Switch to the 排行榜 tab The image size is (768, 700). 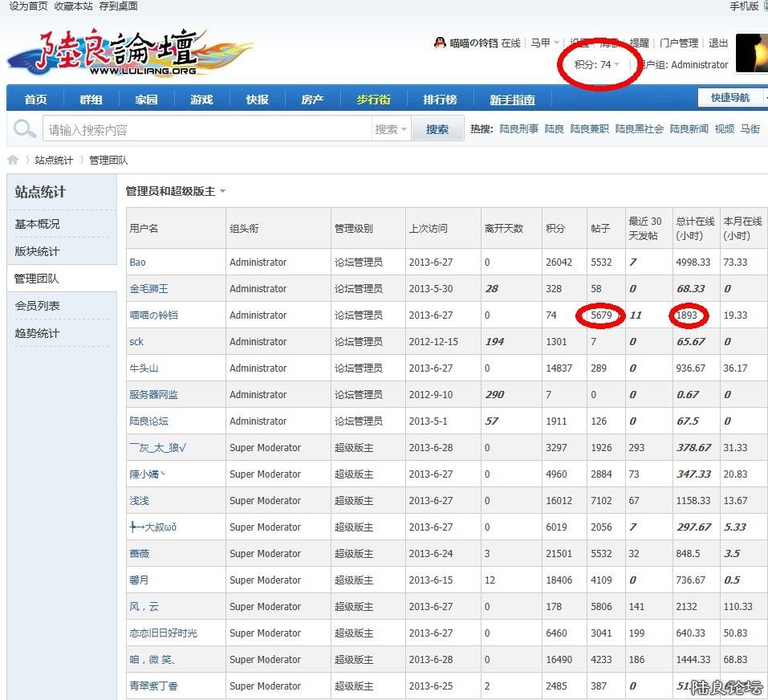click(x=440, y=98)
